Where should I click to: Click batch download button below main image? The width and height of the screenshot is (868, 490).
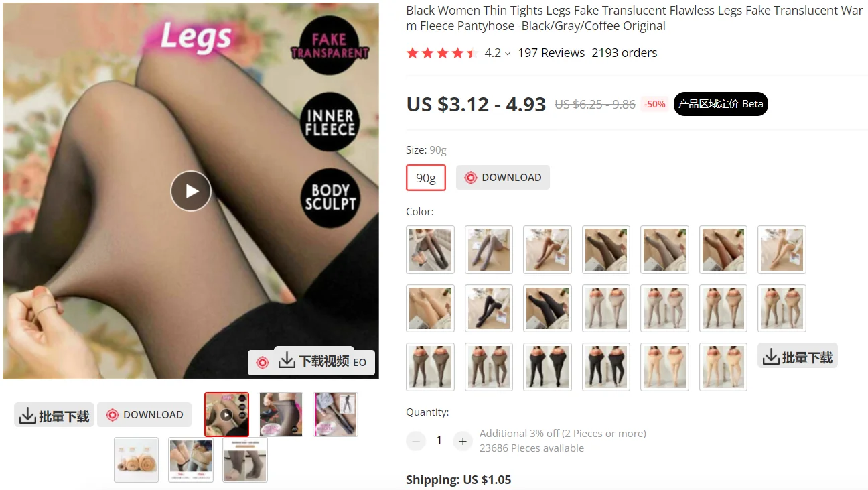tap(54, 415)
